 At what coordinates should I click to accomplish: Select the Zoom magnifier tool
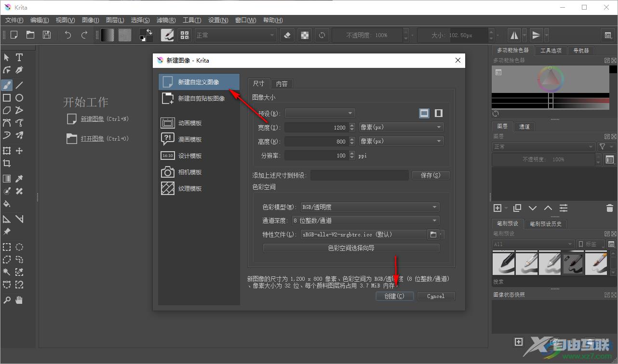[7, 300]
